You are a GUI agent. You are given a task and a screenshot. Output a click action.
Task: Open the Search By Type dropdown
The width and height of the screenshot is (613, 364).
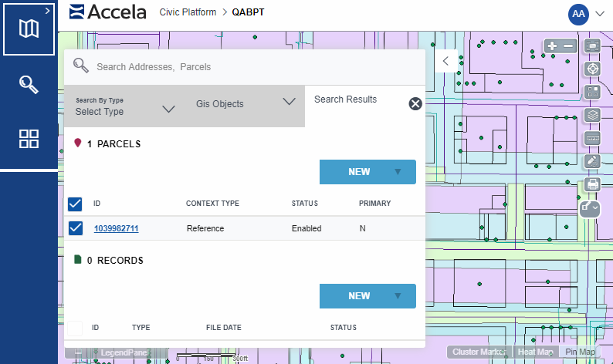pyautogui.click(x=125, y=106)
